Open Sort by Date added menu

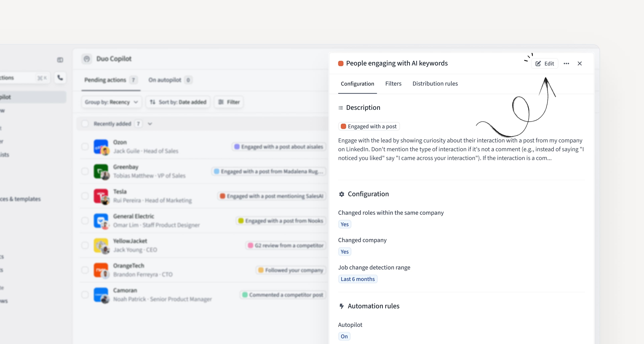(178, 102)
